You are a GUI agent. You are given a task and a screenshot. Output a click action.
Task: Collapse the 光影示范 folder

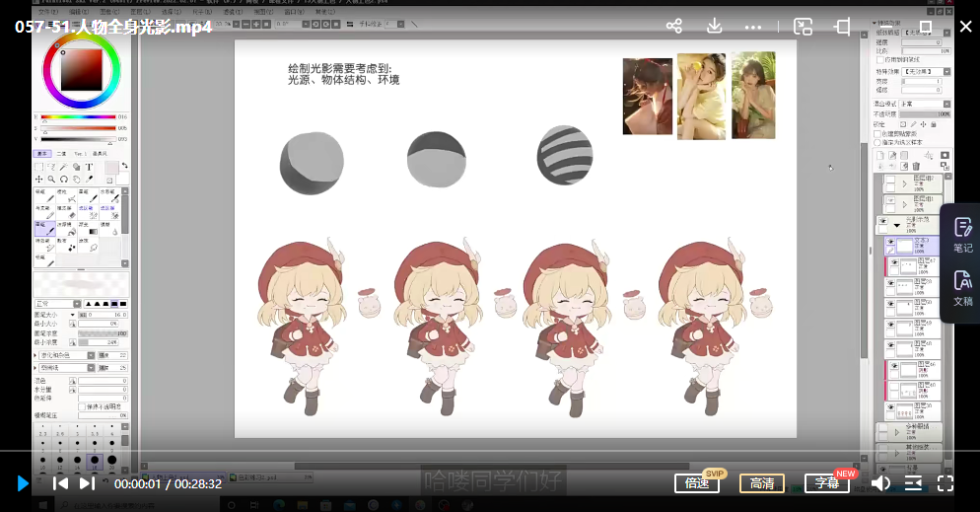[897, 225]
